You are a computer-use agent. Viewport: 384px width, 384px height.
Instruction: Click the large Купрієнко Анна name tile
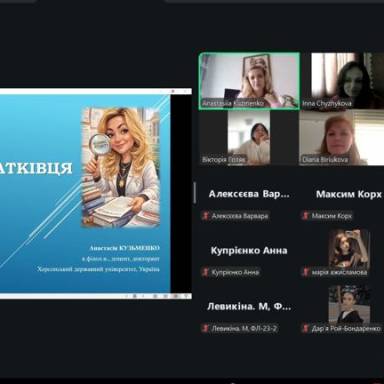(249, 250)
